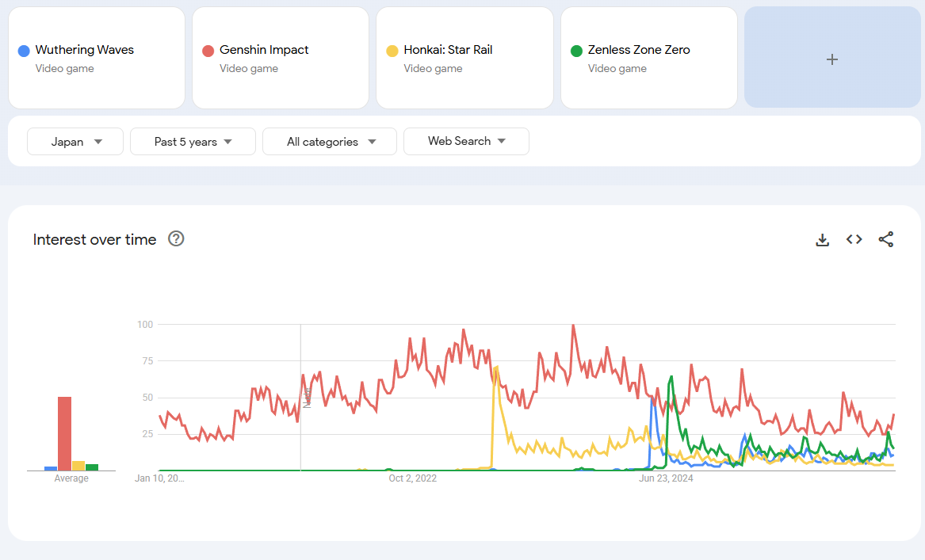Select the blue Wuthering Waves dot
The height and width of the screenshot is (560, 925).
pos(24,51)
